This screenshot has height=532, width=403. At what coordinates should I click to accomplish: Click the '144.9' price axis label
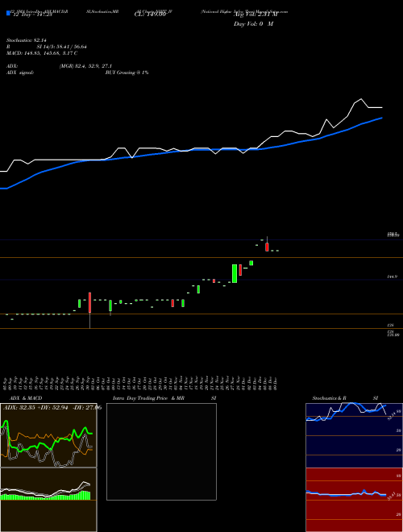pos(393,277)
